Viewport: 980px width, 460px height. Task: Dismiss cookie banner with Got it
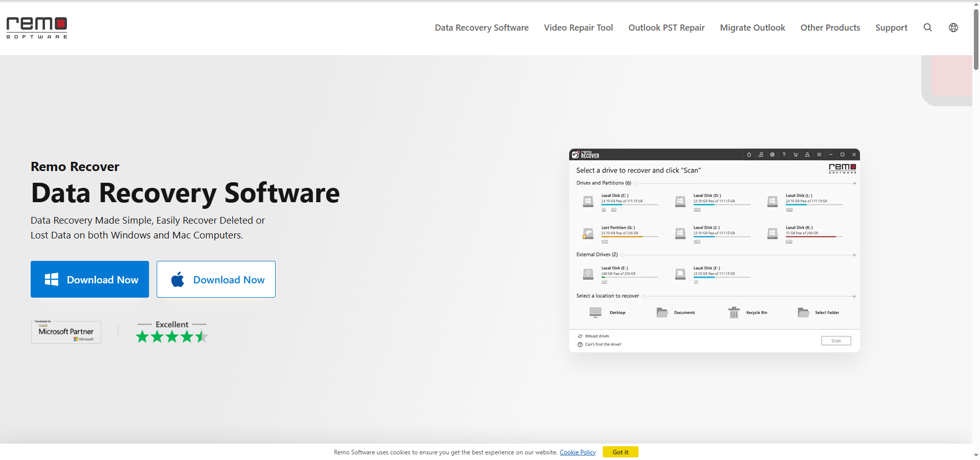[620, 452]
